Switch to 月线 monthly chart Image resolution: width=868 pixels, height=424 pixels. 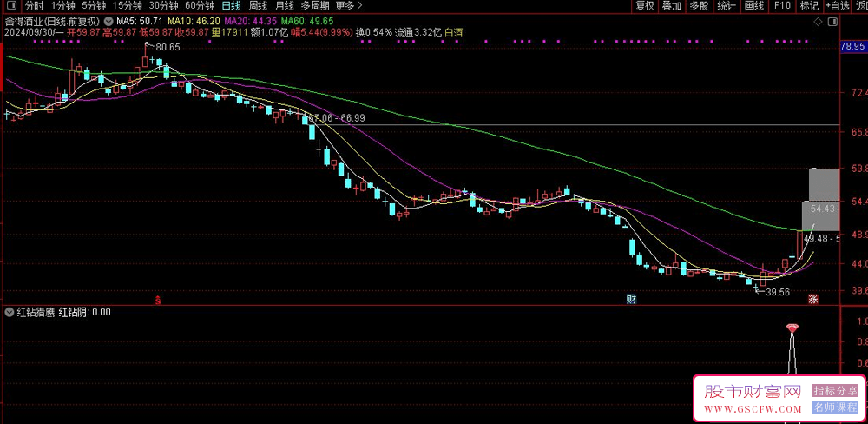(285, 6)
